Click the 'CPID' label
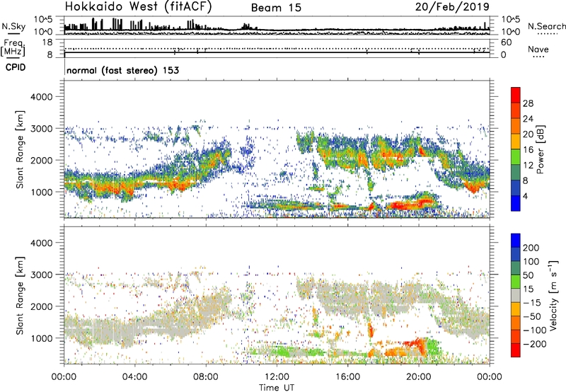The width and height of the screenshot is (566, 392). tap(16, 67)
